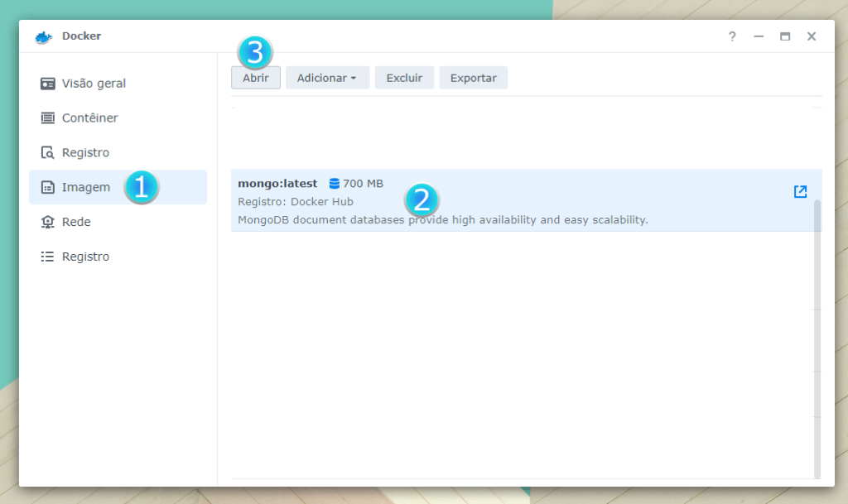
Task: Click Excluir to delete the image
Action: point(404,78)
